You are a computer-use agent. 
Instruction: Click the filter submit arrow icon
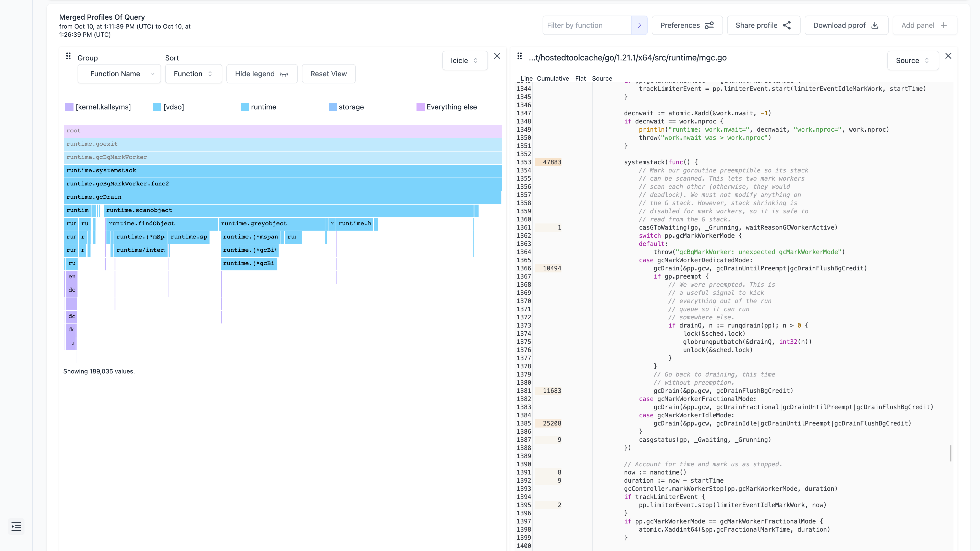(x=639, y=26)
